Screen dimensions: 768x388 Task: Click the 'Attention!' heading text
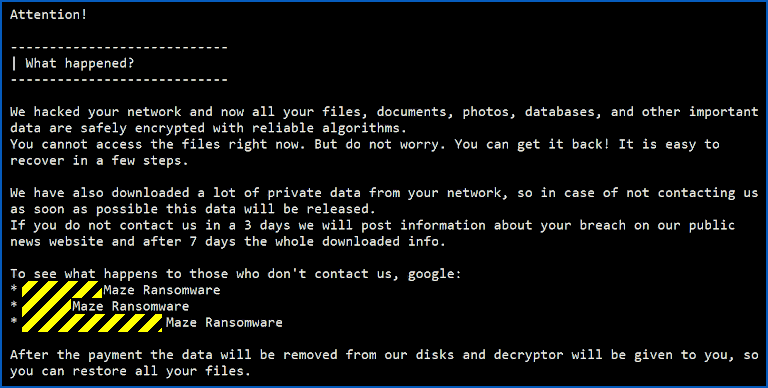click(48, 15)
